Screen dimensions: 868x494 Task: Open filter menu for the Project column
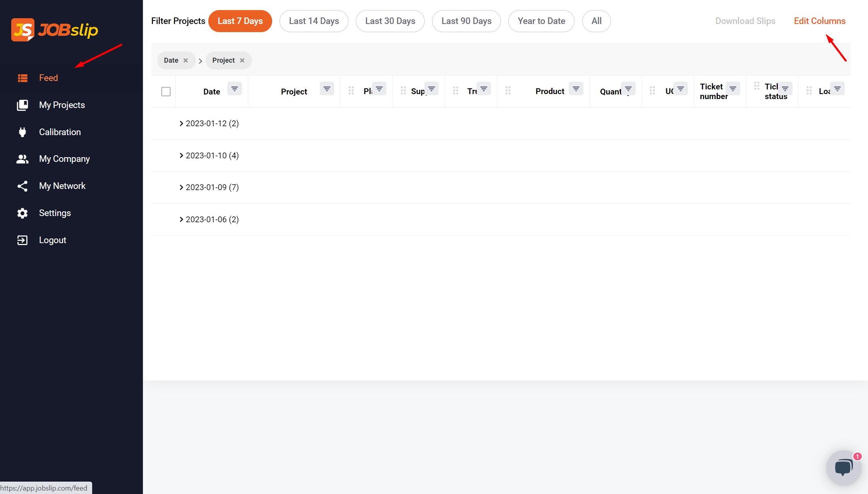(x=327, y=89)
